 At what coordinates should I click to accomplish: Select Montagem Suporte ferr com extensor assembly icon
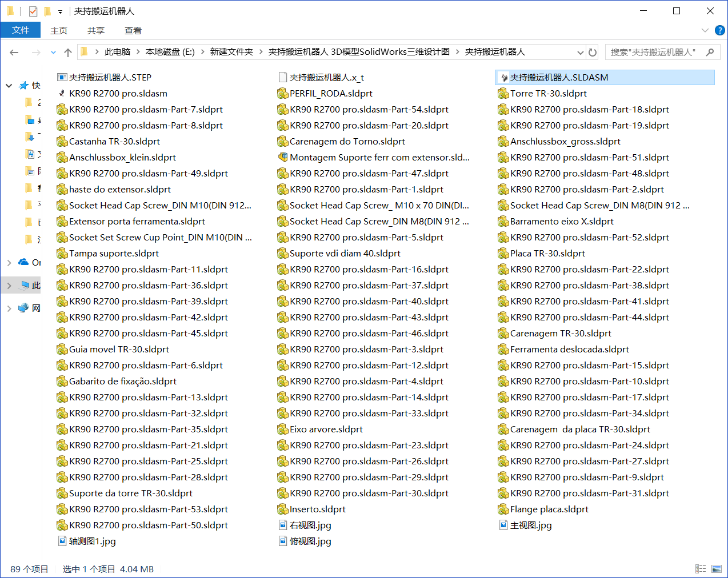pyautogui.click(x=283, y=157)
